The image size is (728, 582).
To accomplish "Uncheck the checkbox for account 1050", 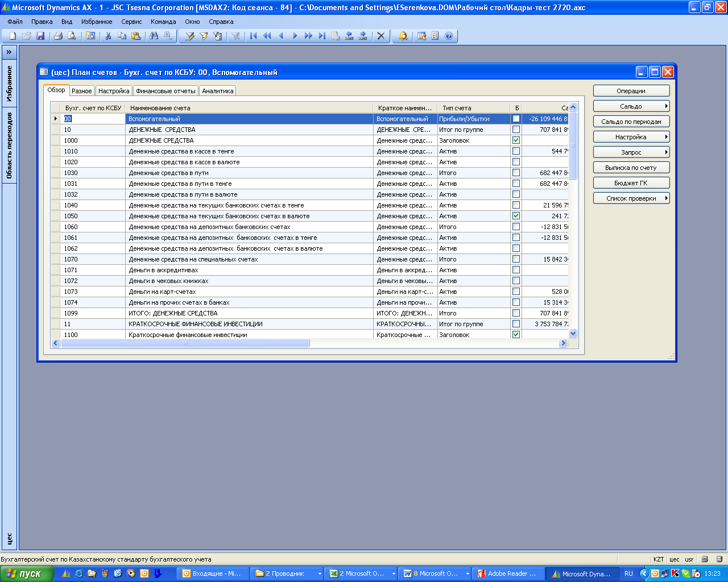I will pyautogui.click(x=516, y=216).
